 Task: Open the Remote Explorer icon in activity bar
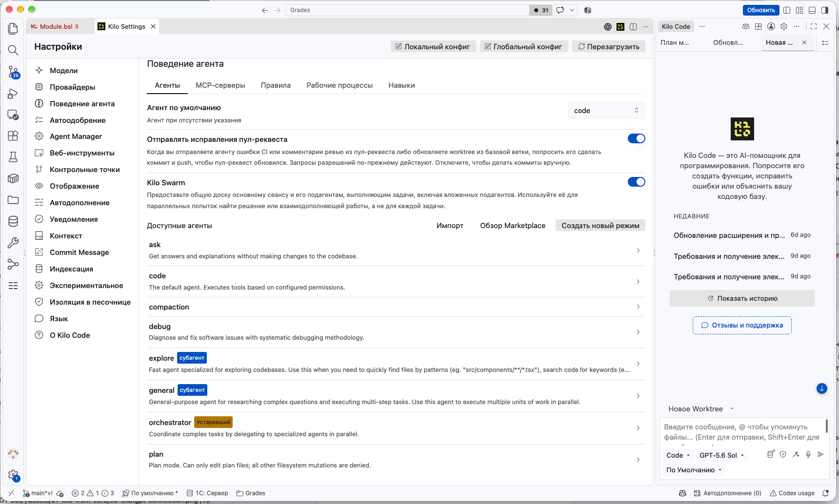tap(13, 115)
